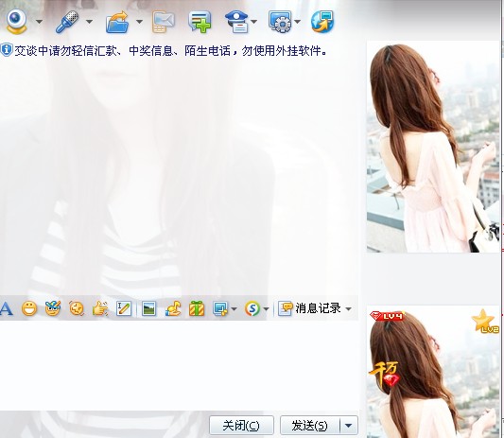Click the message input text area

pyautogui.click(x=179, y=365)
